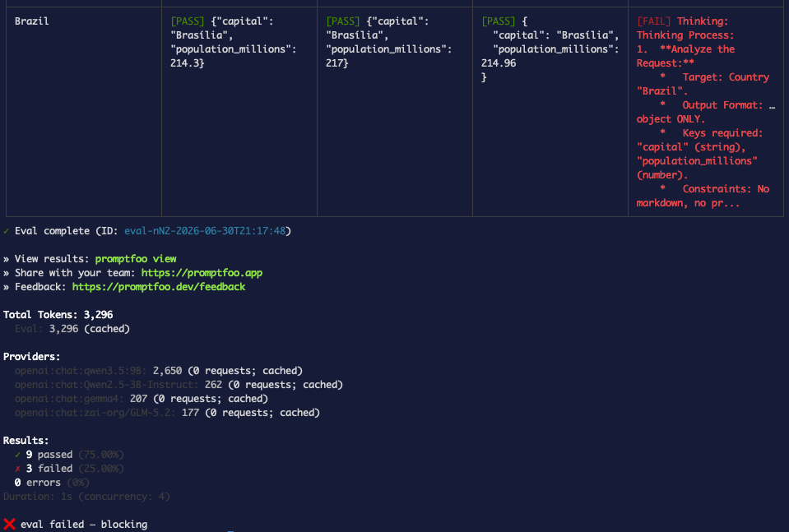Click the 'Providers:' heading
Viewport: 789px width, 532px height.
[32, 357]
